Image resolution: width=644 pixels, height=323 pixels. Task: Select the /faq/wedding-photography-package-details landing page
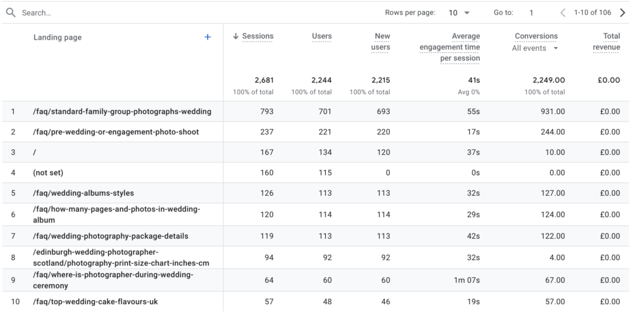tap(111, 236)
